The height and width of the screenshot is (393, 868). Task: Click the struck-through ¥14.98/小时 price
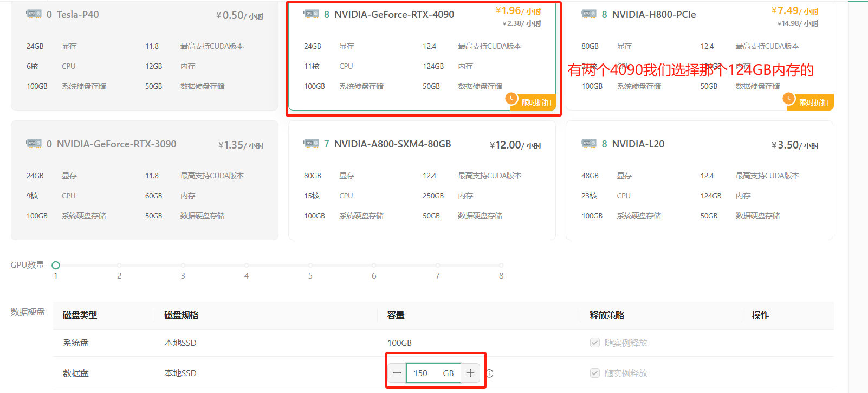[x=798, y=23]
